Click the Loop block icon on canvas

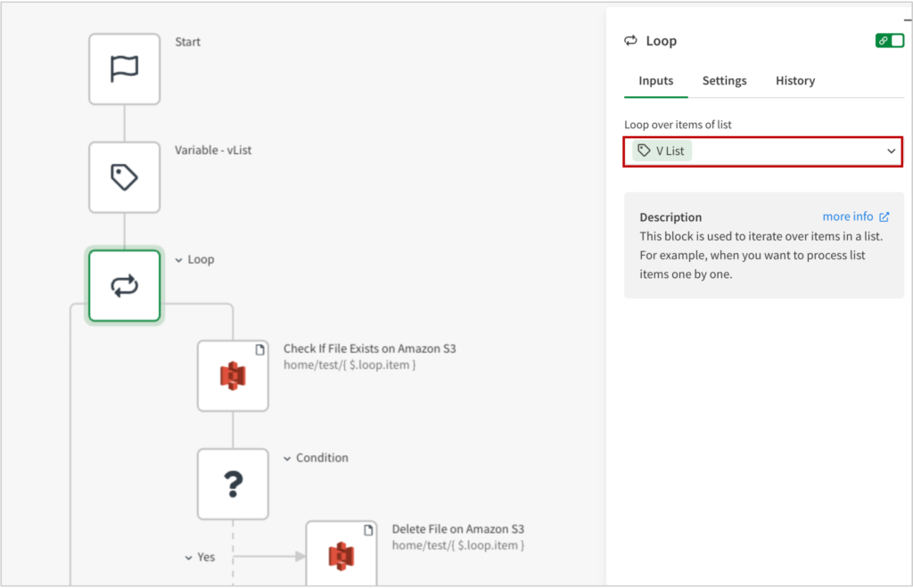point(124,286)
